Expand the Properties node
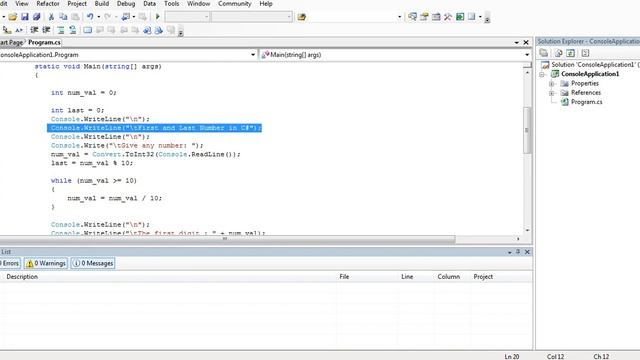Image resolution: width=640 pixels, height=360 pixels. 552,84
